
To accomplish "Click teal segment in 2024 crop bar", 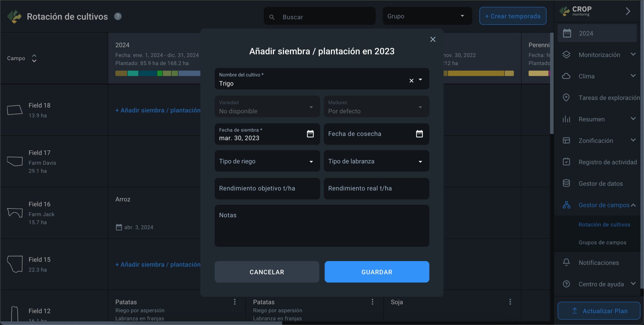I will 133,73.
